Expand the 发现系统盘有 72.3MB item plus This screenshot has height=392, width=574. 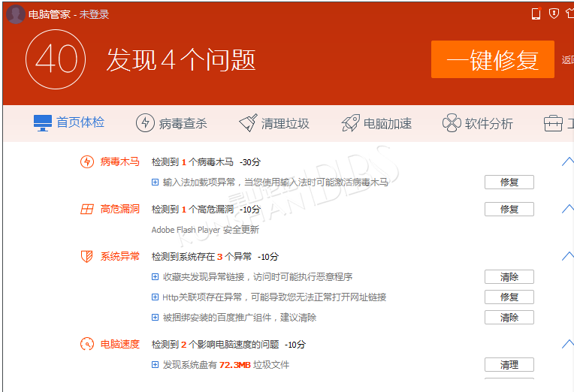pyautogui.click(x=156, y=364)
